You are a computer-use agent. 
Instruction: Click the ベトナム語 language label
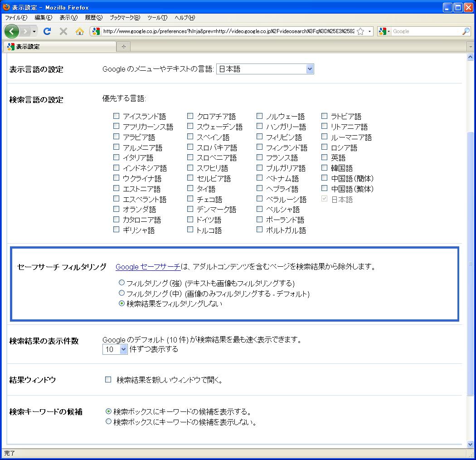point(282,178)
